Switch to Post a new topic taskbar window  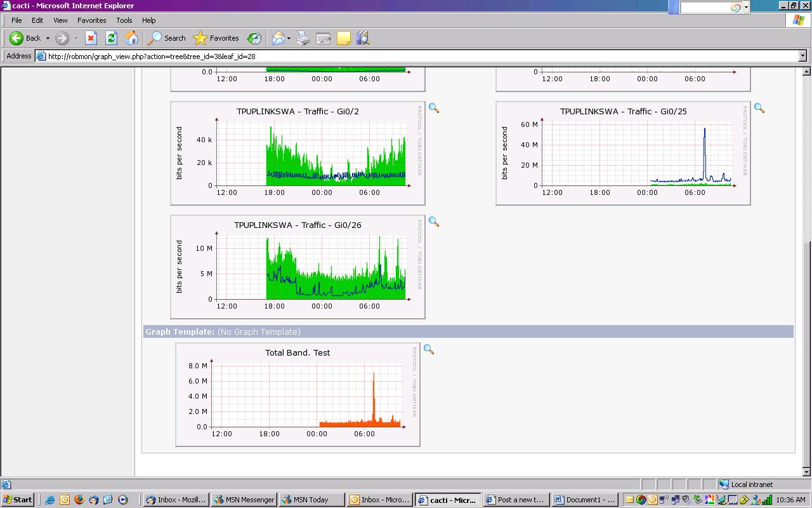coord(516,500)
